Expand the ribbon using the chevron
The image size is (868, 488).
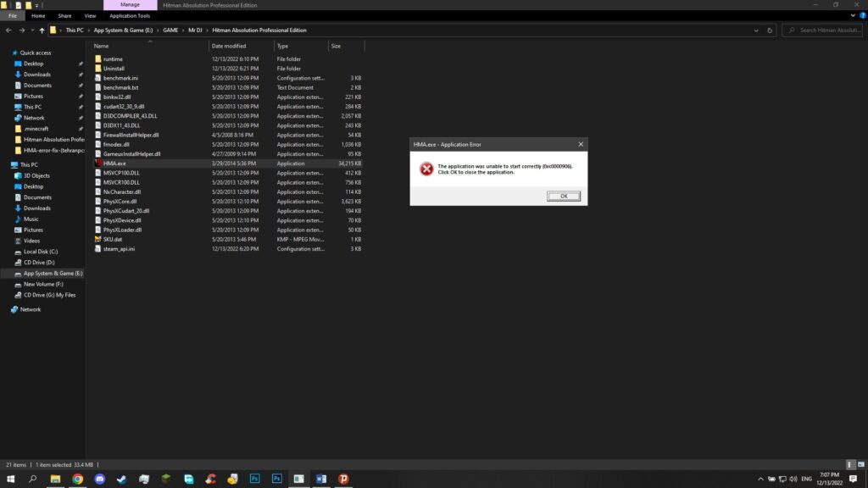(x=852, y=15)
